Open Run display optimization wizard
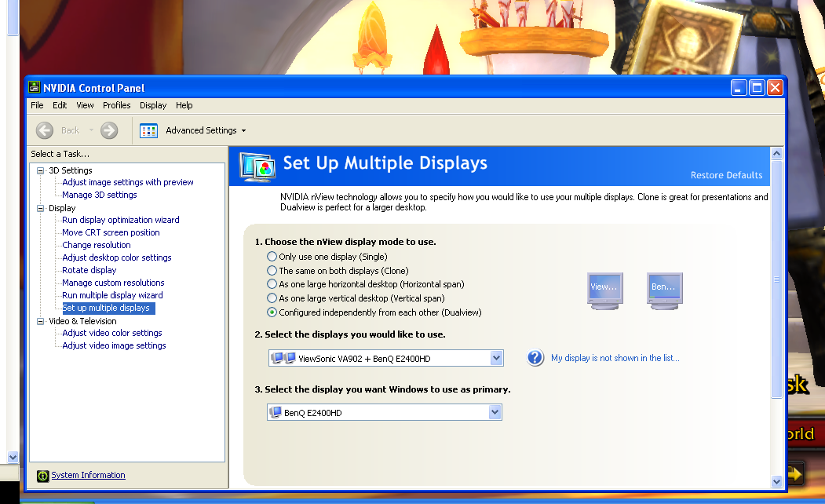 click(120, 220)
